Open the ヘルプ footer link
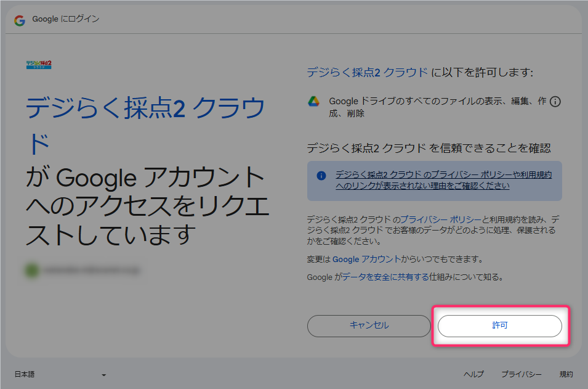This screenshot has height=389, width=588. pyautogui.click(x=473, y=374)
